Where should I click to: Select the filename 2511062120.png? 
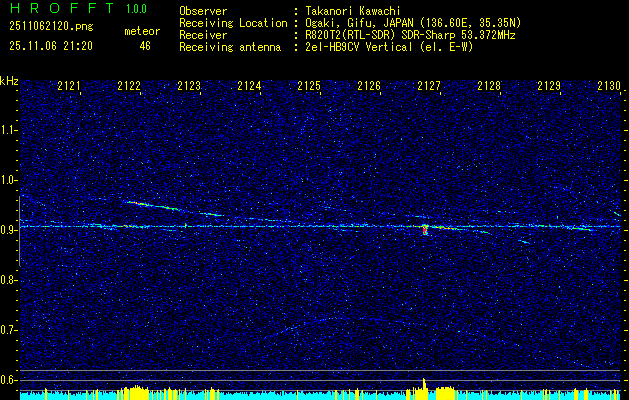pyautogui.click(x=51, y=27)
